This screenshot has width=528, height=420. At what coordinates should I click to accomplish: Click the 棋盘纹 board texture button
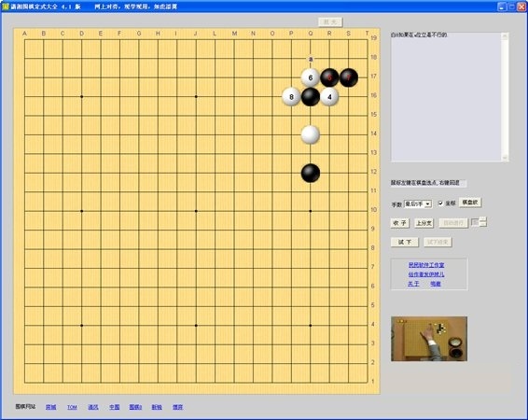(x=470, y=203)
